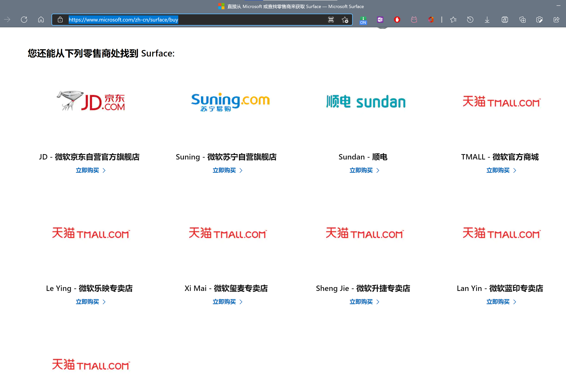Click the heading 您还能从下列零售商处找到 Surface

(x=101, y=54)
